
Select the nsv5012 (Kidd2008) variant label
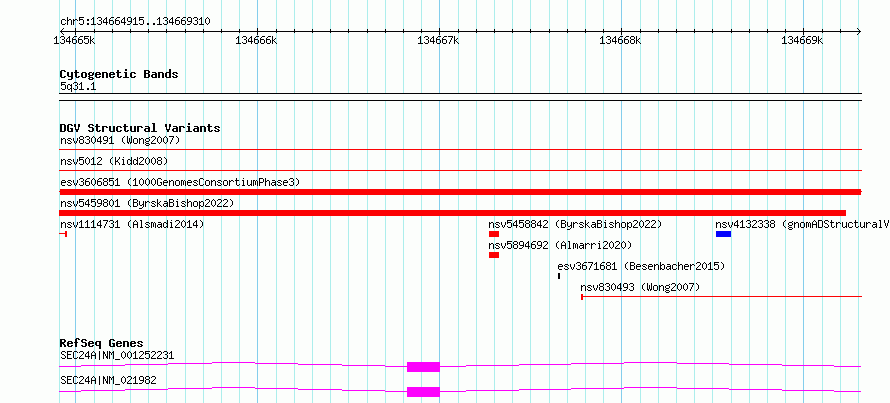click(x=114, y=161)
